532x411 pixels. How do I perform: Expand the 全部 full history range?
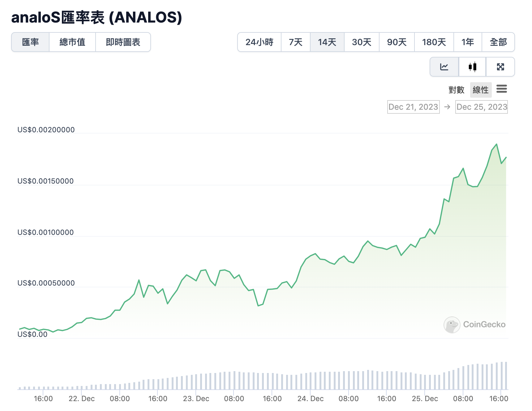coord(498,42)
